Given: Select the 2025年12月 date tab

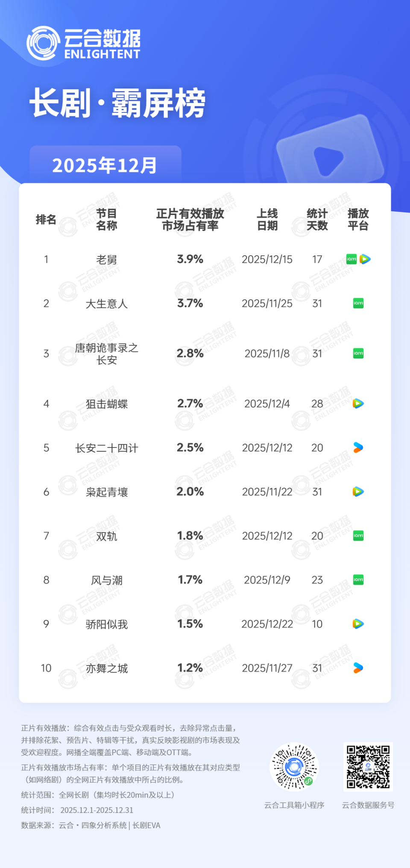Looking at the screenshot, I should coord(105,165).
